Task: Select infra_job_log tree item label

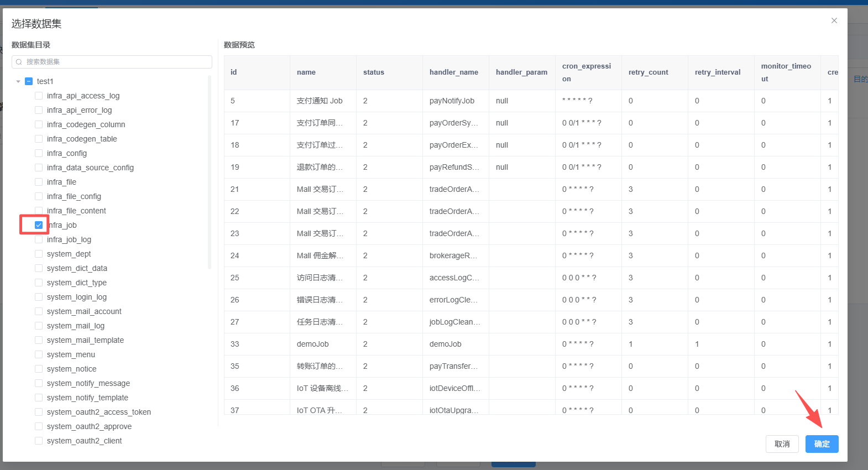Action: coord(69,239)
